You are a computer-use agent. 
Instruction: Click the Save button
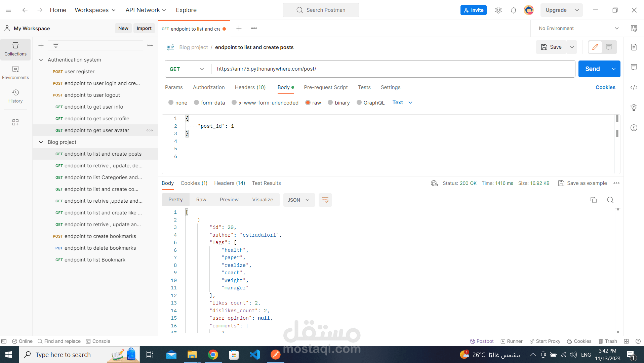[x=551, y=47]
